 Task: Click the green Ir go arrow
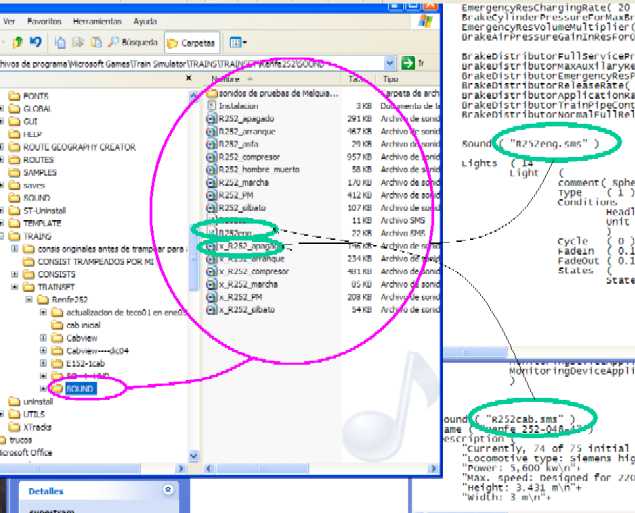click(x=408, y=62)
